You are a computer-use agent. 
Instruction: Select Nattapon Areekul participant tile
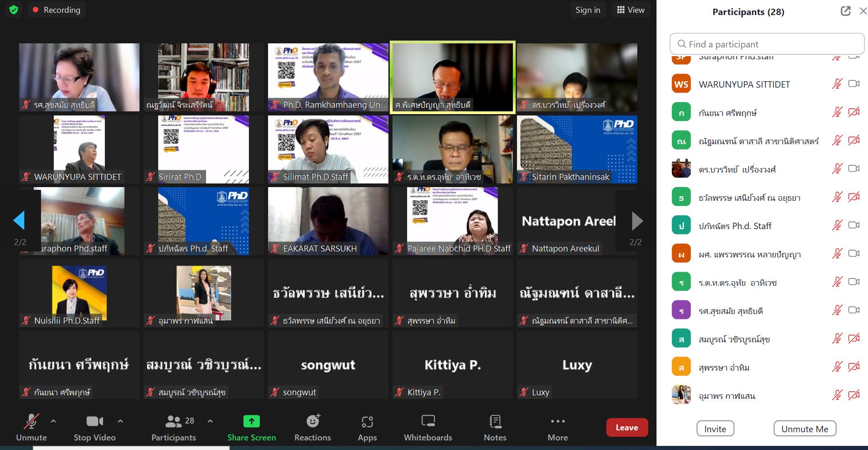(577, 221)
